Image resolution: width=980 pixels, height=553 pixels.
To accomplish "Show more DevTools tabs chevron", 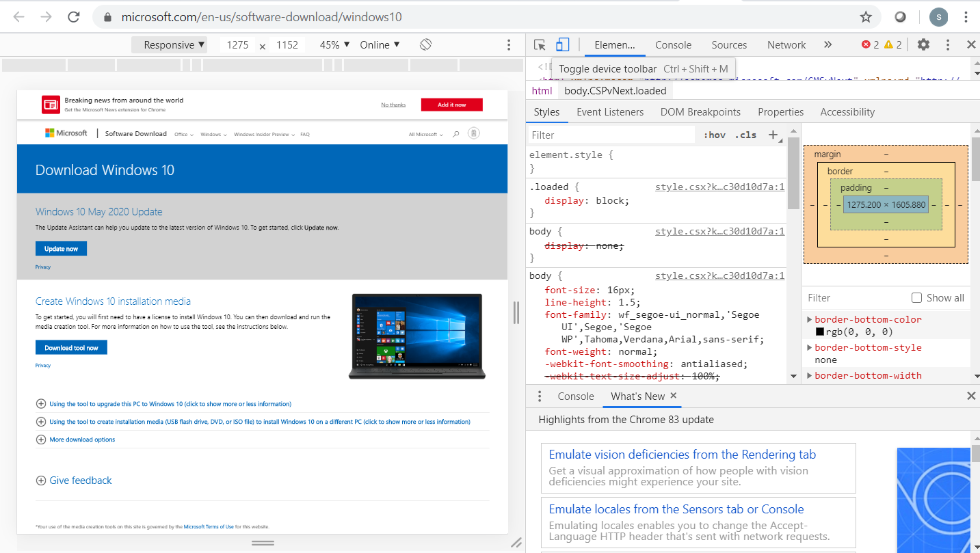I will tap(827, 45).
